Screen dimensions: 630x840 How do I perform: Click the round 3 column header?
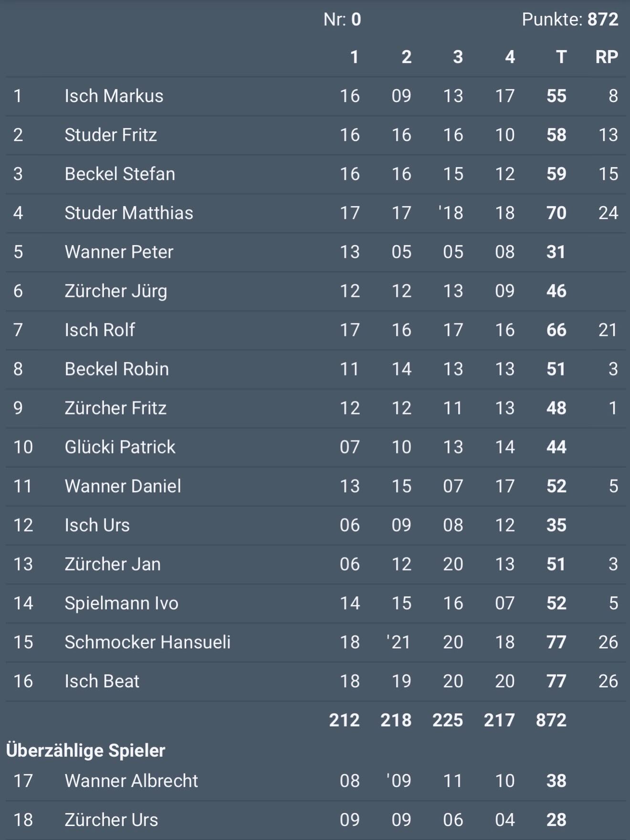click(x=458, y=57)
